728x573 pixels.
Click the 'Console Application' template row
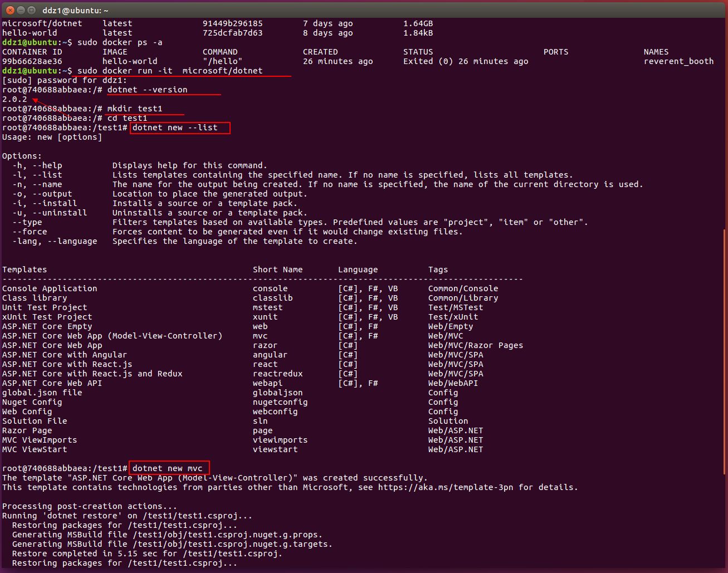point(250,288)
